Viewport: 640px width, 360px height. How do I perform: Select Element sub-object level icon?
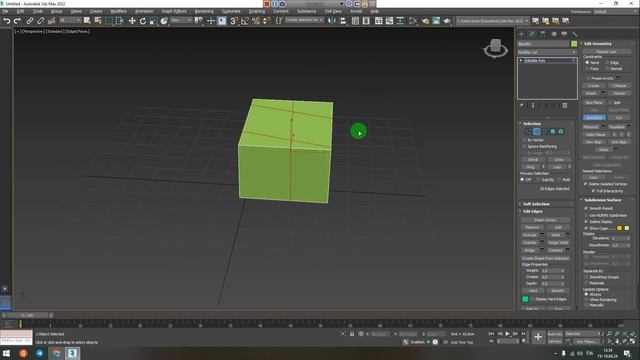[x=561, y=131]
